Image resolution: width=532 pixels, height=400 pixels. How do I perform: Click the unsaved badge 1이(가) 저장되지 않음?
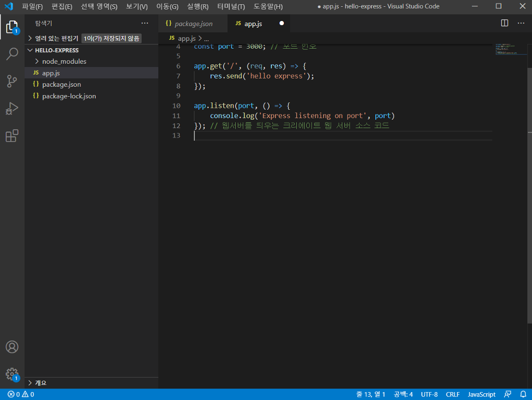(111, 38)
